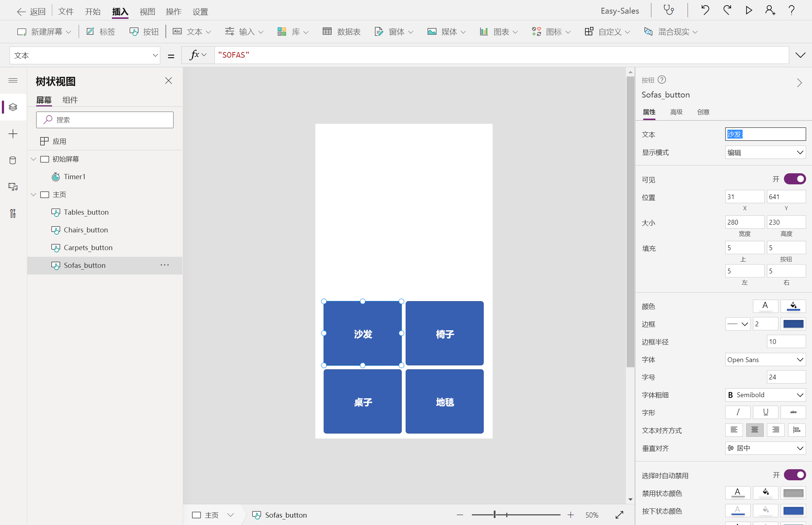The width and height of the screenshot is (812, 525).
Task: Click the zoom slider handle
Action: 495,515
